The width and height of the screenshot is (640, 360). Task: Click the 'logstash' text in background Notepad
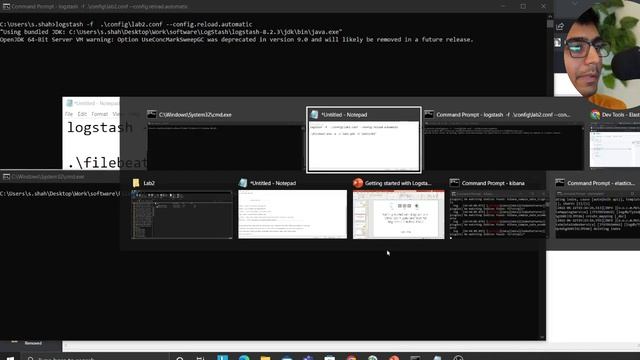click(100, 128)
